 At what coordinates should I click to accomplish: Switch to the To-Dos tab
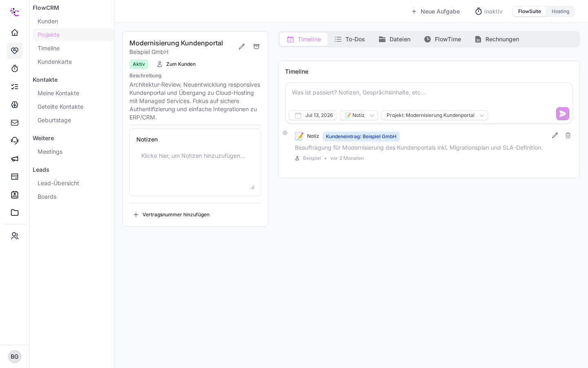tap(350, 39)
